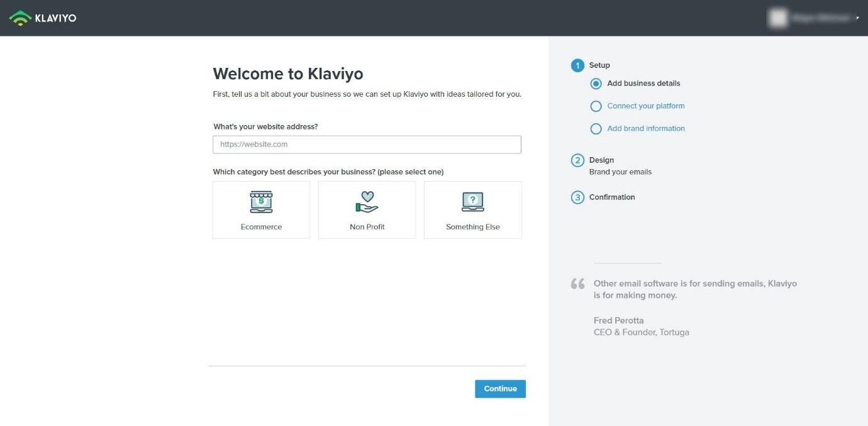Select the Add business details radio button
The height and width of the screenshot is (426, 868).
tap(596, 84)
